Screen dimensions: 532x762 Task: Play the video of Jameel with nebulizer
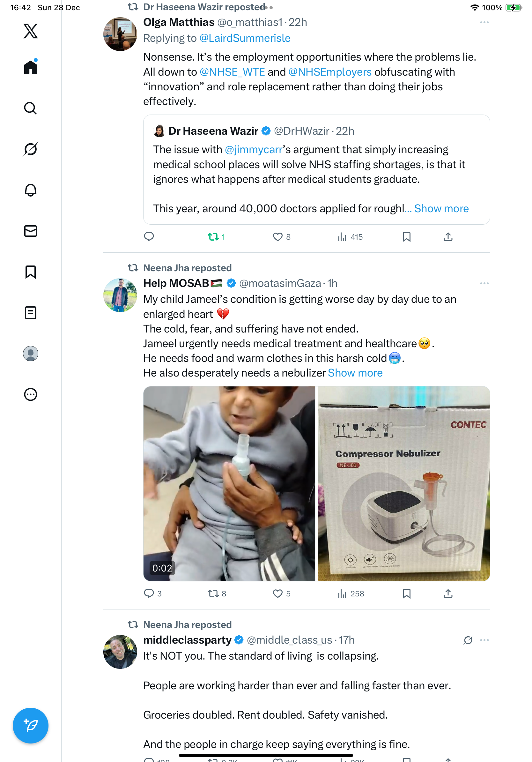(x=229, y=483)
